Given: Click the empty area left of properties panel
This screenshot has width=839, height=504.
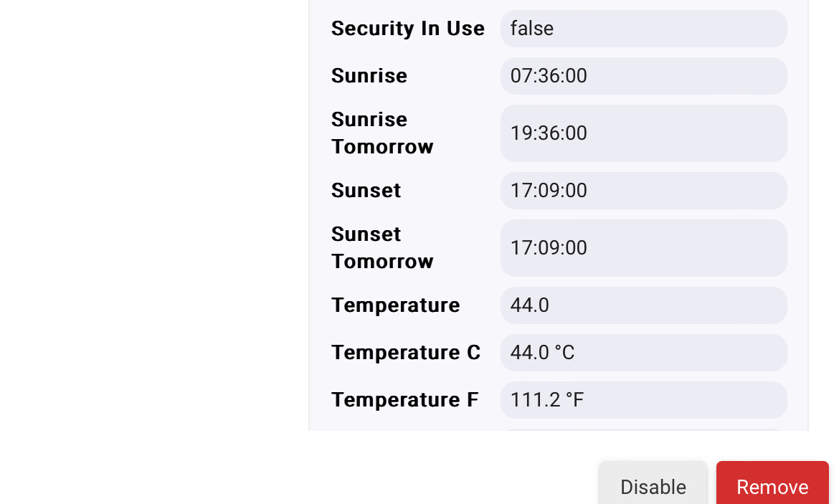Looking at the screenshot, I should pyautogui.click(x=154, y=214).
